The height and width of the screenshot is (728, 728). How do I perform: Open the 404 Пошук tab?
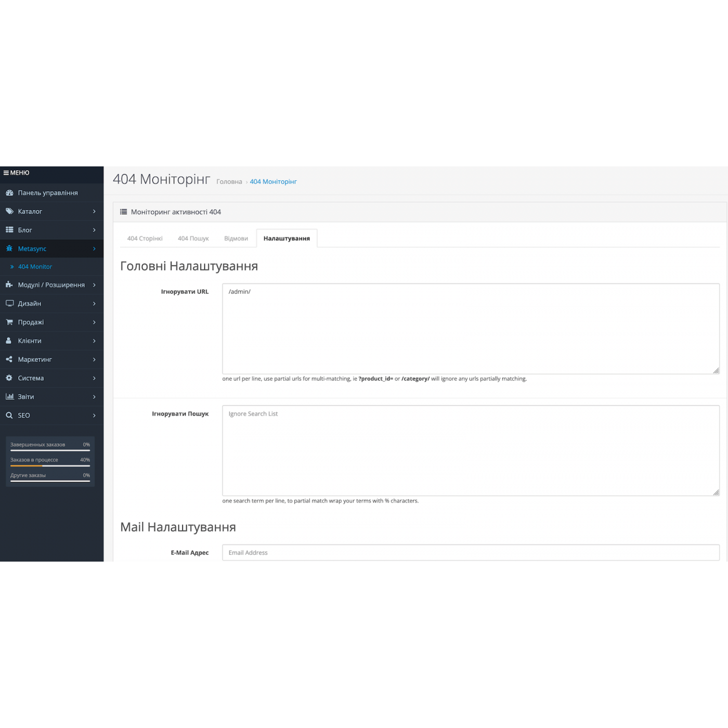click(193, 239)
